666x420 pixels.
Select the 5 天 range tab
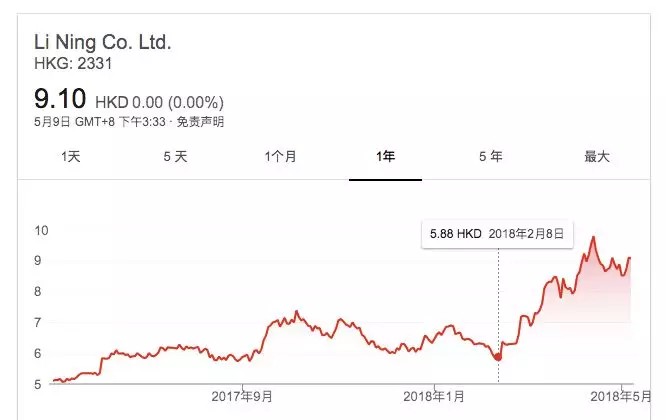coord(174,157)
